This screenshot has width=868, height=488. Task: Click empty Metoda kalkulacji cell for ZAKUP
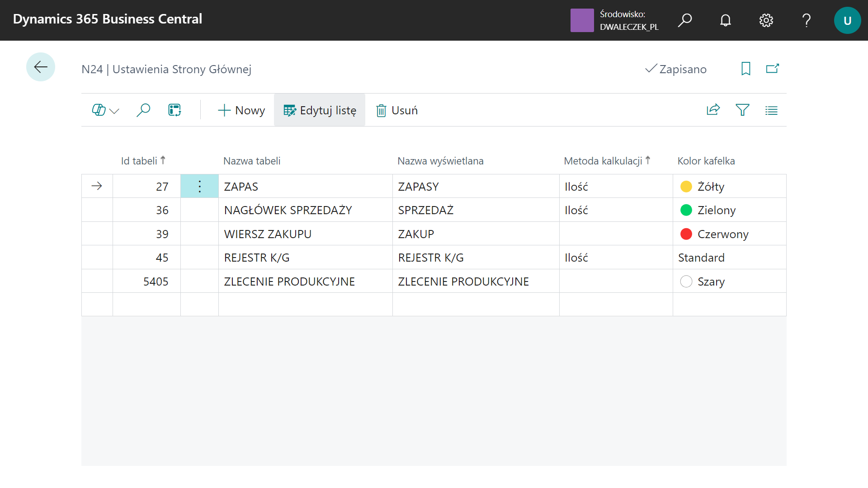pyautogui.click(x=616, y=234)
